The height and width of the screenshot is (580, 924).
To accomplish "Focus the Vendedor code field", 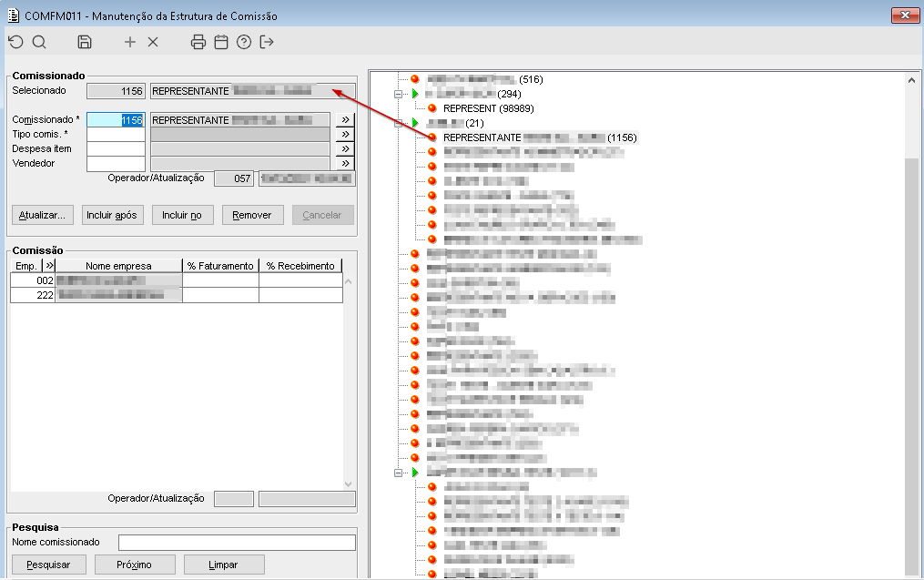I will [117, 163].
